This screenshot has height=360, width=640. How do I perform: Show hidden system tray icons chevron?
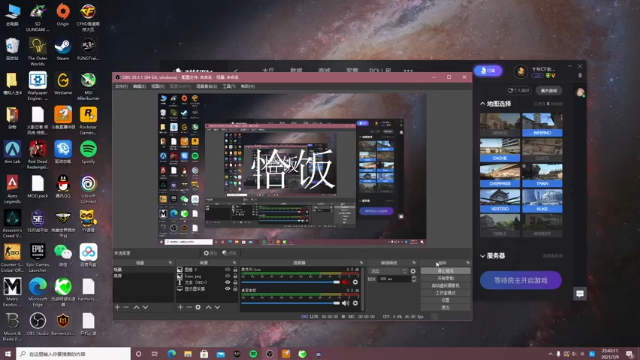point(550,354)
